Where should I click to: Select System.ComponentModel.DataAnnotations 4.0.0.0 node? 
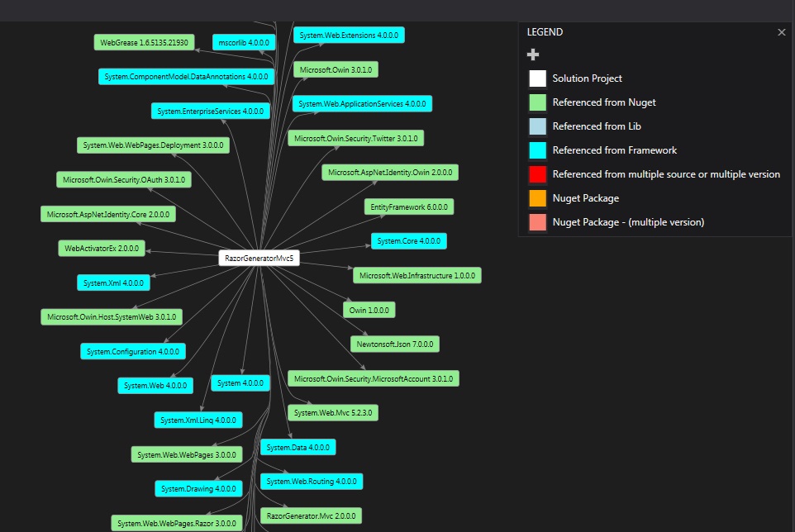186,77
